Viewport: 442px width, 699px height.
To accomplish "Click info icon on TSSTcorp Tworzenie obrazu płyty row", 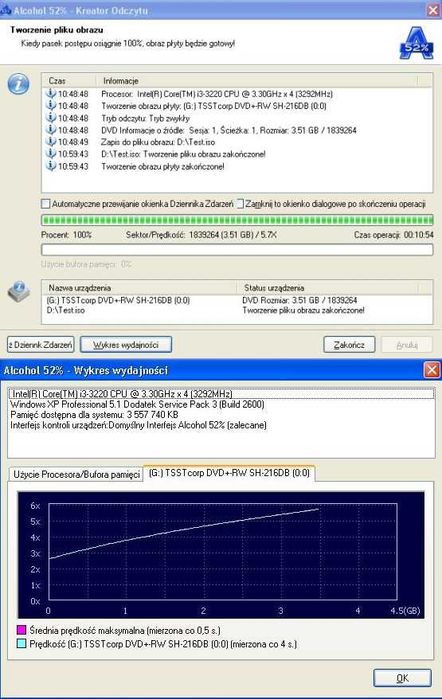I will pyautogui.click(x=51, y=106).
